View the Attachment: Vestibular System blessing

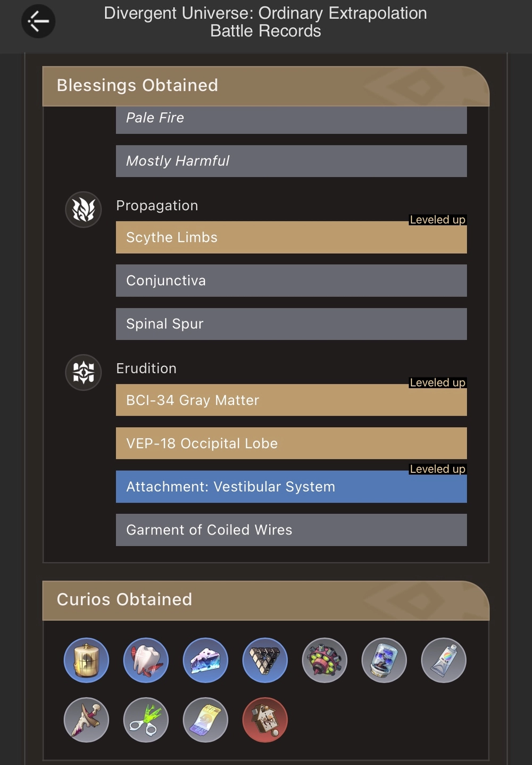(290, 487)
